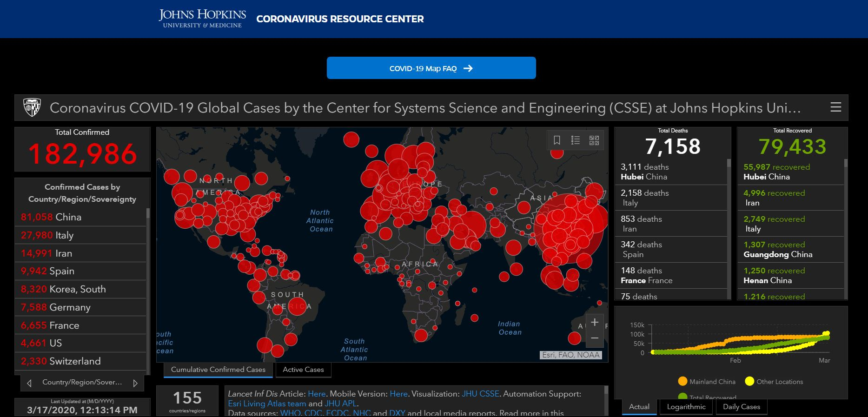Open the dashboard hamburger menu

coord(835,107)
